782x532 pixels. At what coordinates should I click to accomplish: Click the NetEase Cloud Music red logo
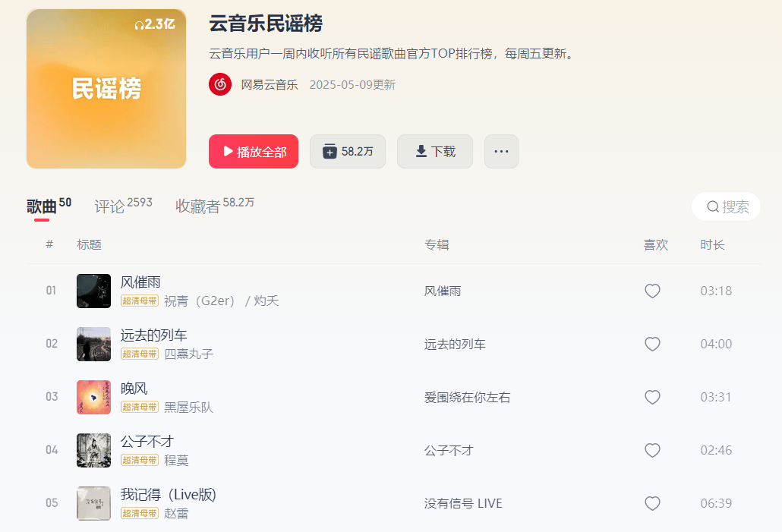click(x=220, y=84)
